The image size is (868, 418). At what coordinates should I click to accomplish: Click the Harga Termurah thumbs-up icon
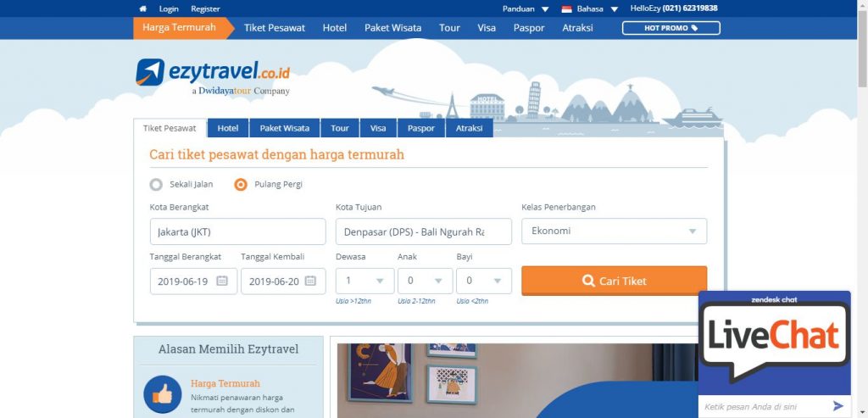(163, 394)
